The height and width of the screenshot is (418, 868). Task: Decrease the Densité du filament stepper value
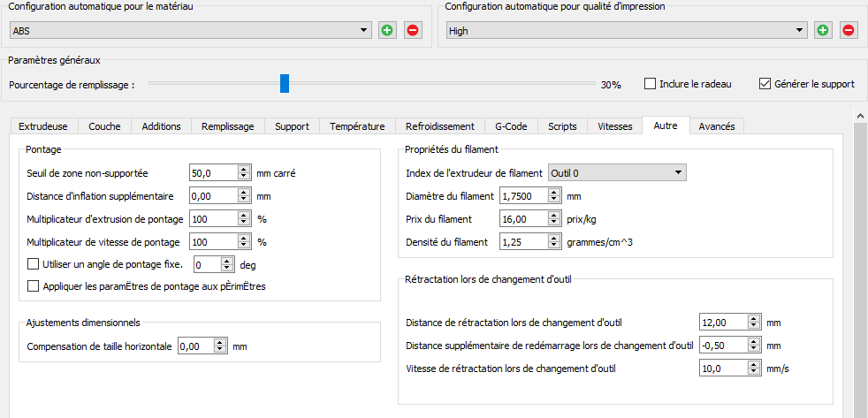(554, 245)
